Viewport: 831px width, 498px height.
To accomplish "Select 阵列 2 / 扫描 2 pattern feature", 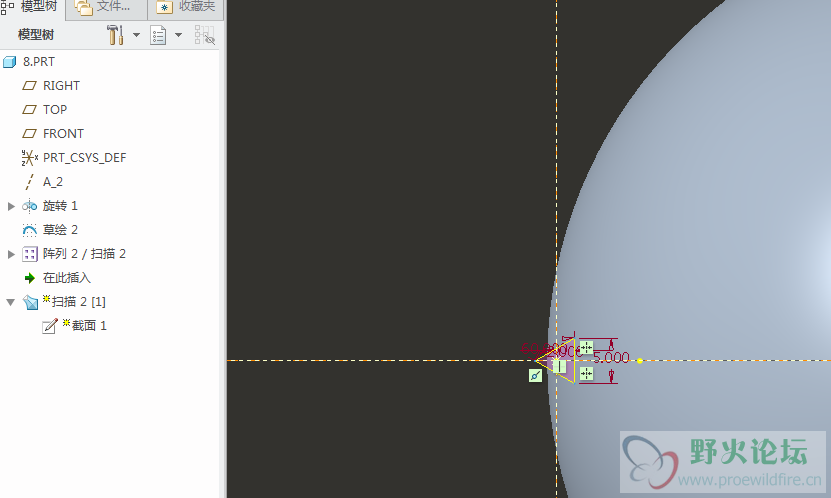I will pyautogui.click(x=84, y=254).
